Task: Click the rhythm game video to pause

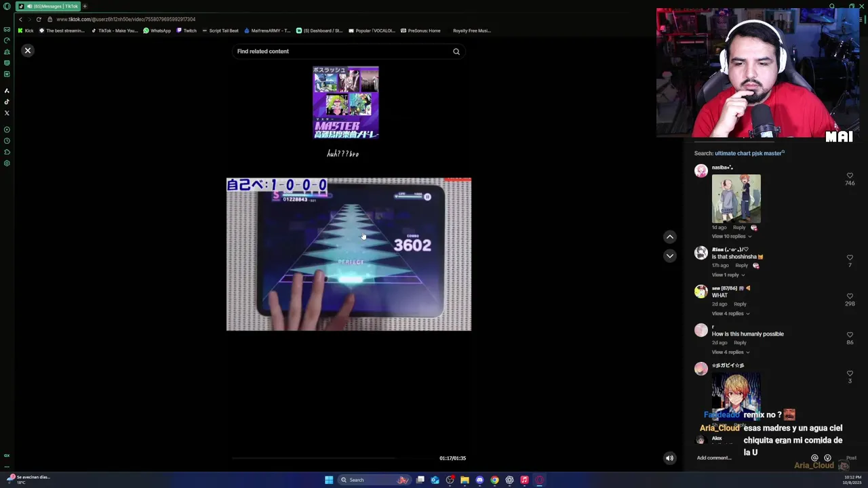Action: (349, 254)
